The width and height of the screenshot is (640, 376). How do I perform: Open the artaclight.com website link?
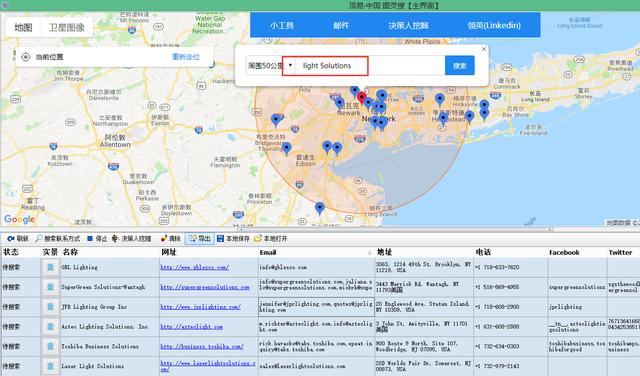(x=192, y=327)
